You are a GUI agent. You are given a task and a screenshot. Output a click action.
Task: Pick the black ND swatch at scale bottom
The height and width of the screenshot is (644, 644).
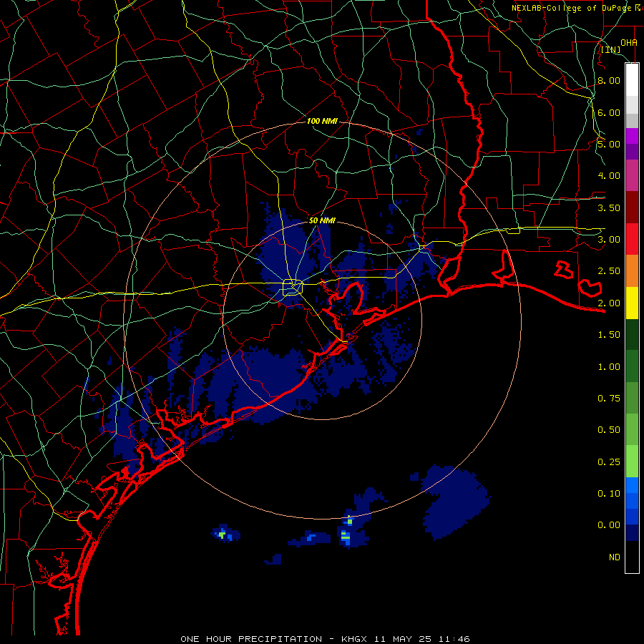(632, 557)
